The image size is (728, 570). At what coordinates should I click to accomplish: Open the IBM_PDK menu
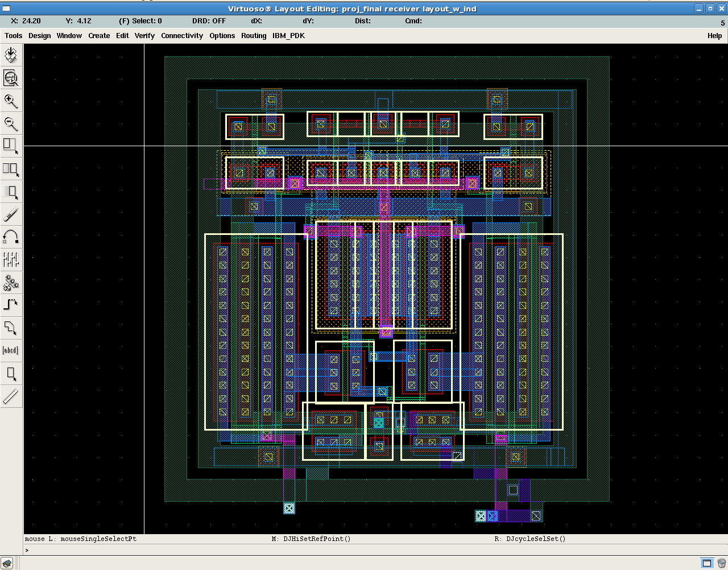coord(288,35)
